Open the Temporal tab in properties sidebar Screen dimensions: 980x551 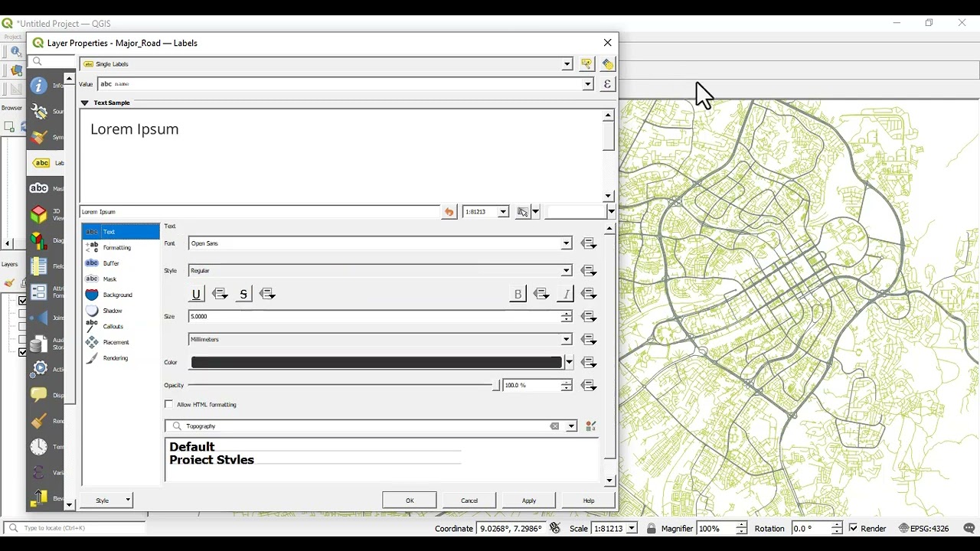tap(47, 446)
